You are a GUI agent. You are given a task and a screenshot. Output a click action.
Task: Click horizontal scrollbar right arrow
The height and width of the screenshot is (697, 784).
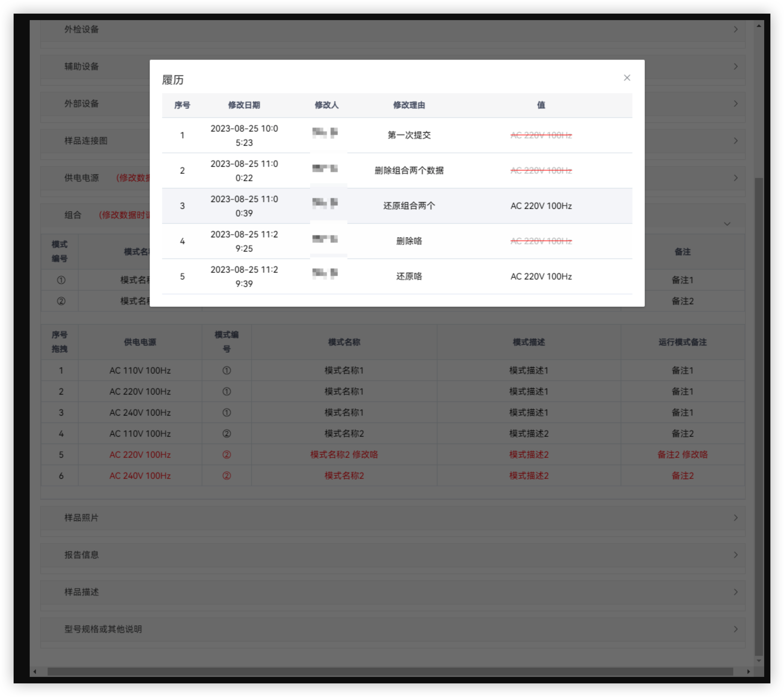748,672
